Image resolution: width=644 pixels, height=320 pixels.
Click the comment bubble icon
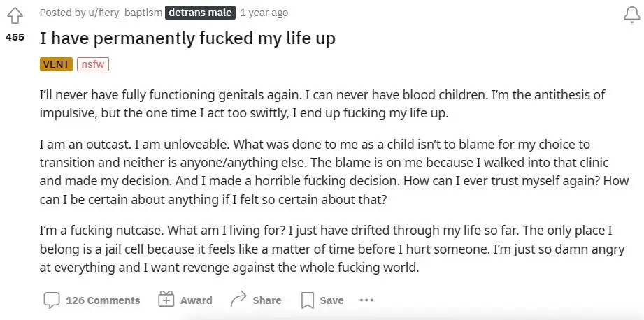[x=52, y=300]
